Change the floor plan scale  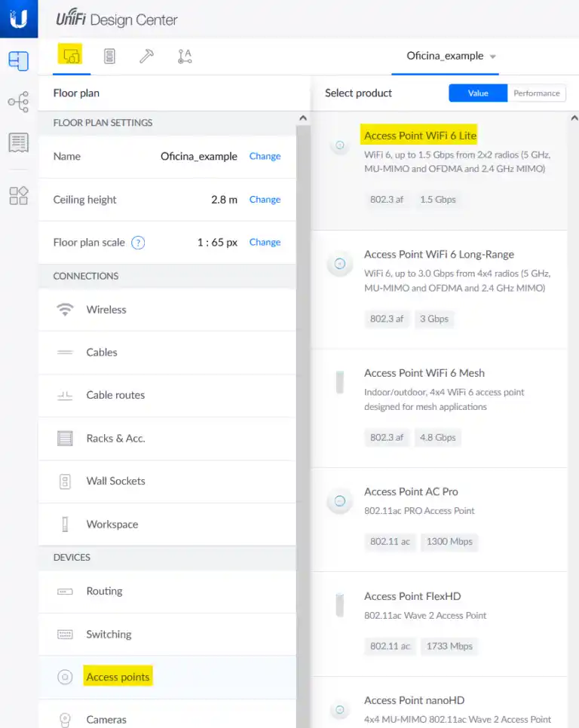point(265,243)
